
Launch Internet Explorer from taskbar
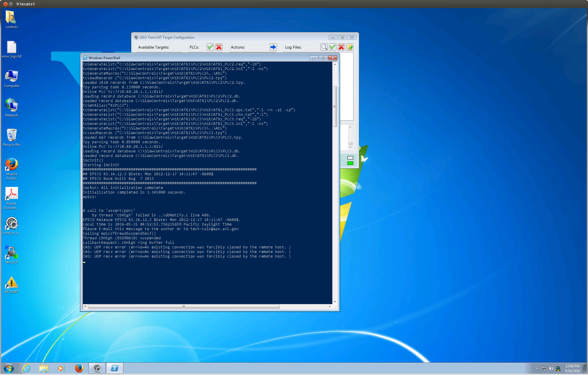click(x=26, y=368)
